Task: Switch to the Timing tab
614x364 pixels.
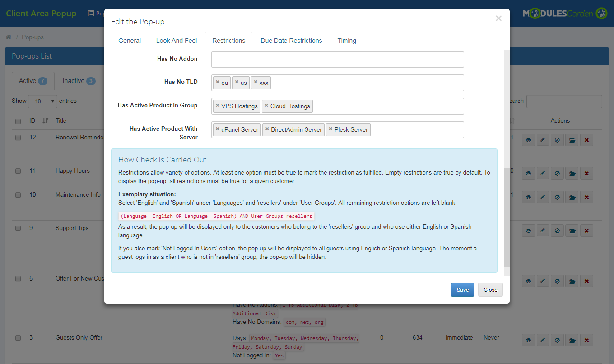Action: 347,41
